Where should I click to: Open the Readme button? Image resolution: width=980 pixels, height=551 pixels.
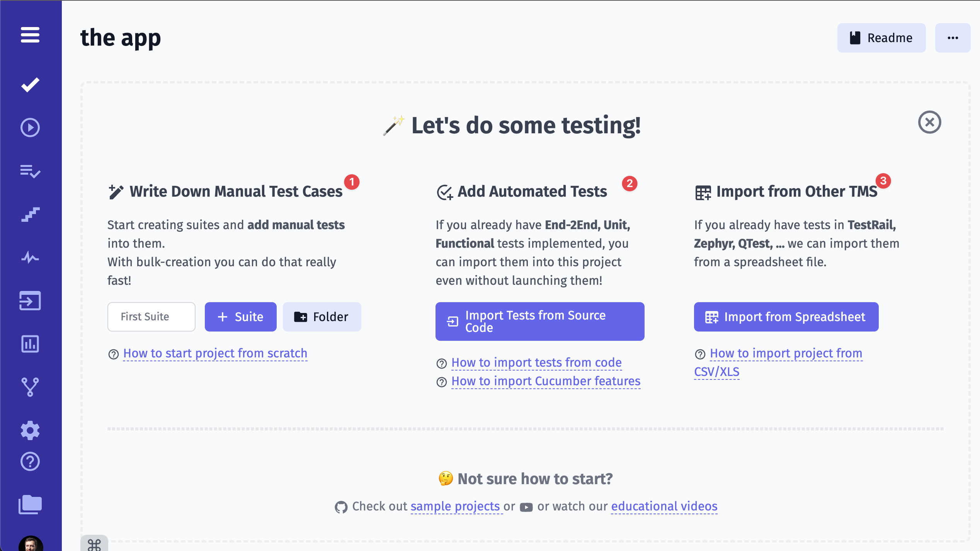click(881, 38)
